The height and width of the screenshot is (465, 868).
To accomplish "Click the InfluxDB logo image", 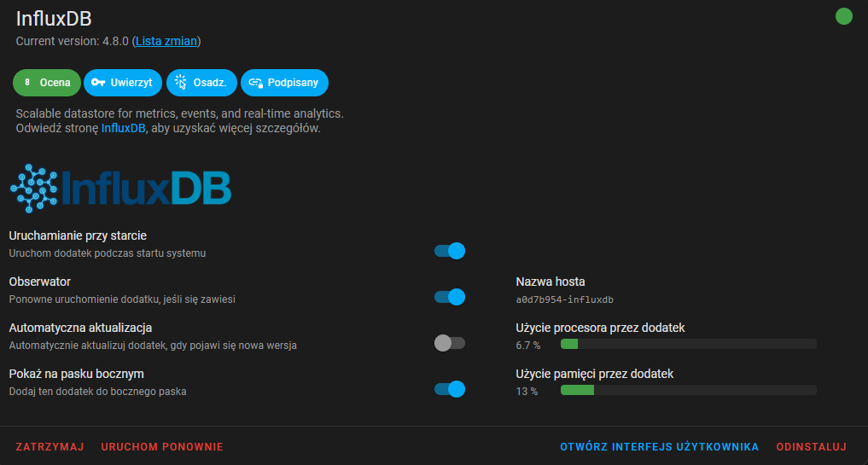I will (x=120, y=189).
